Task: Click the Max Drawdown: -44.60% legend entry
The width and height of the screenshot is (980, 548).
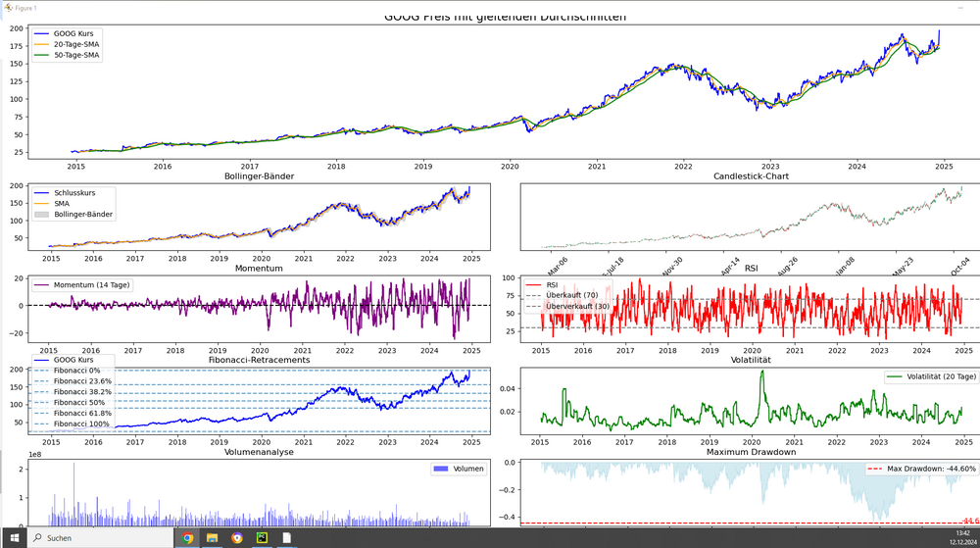Action: point(922,469)
